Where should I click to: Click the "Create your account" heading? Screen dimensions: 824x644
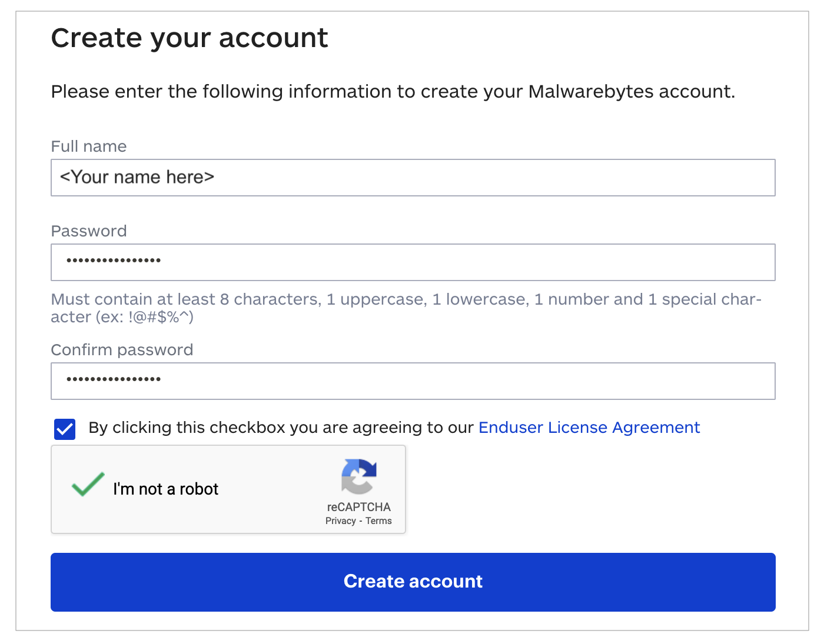tap(189, 38)
